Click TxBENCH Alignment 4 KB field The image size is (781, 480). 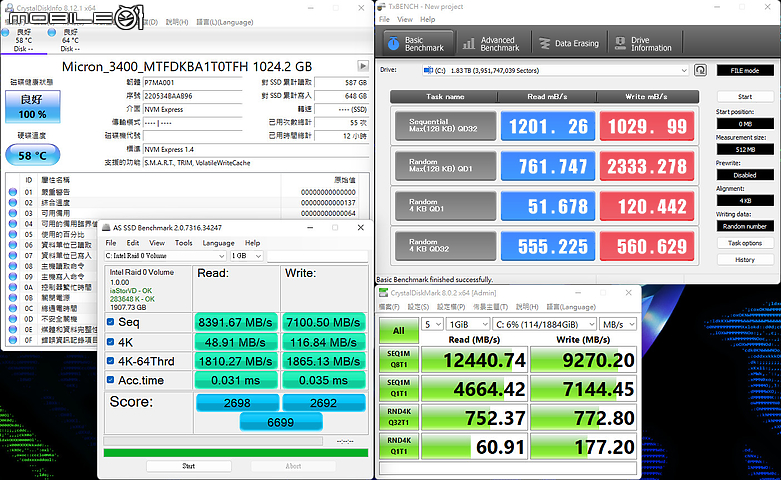pos(745,200)
